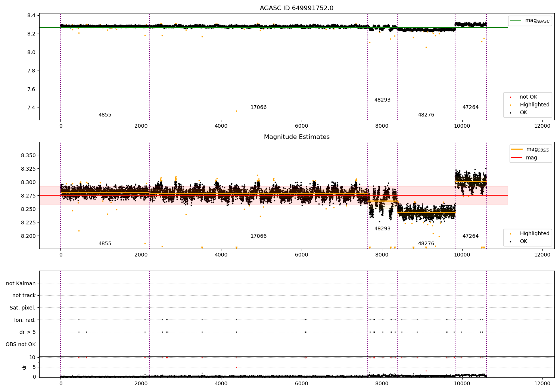Click OBSID label 4855 in top plot

tap(105, 115)
